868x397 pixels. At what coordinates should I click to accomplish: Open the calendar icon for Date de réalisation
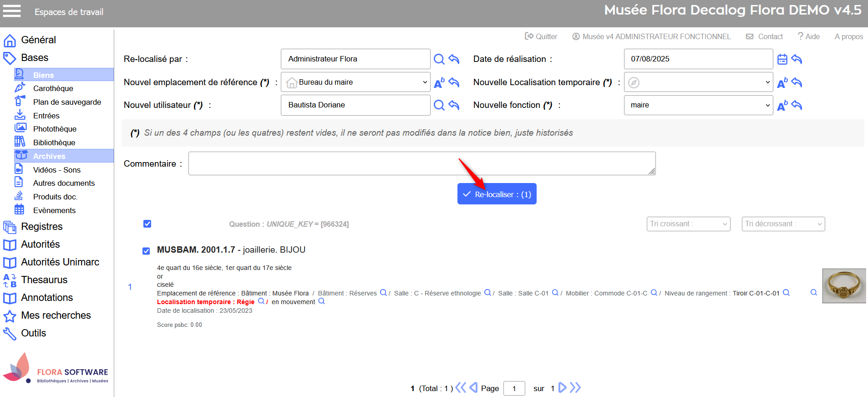pyautogui.click(x=782, y=59)
